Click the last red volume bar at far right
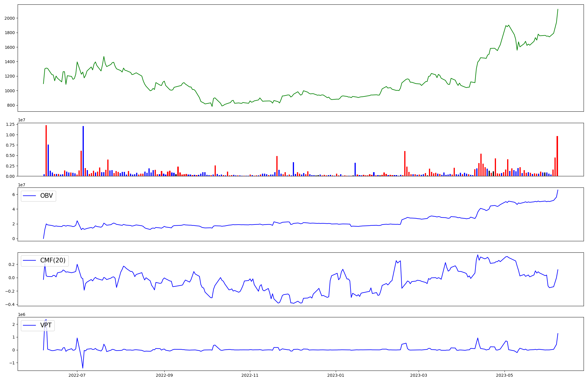This screenshot has width=588, height=382. pos(557,156)
